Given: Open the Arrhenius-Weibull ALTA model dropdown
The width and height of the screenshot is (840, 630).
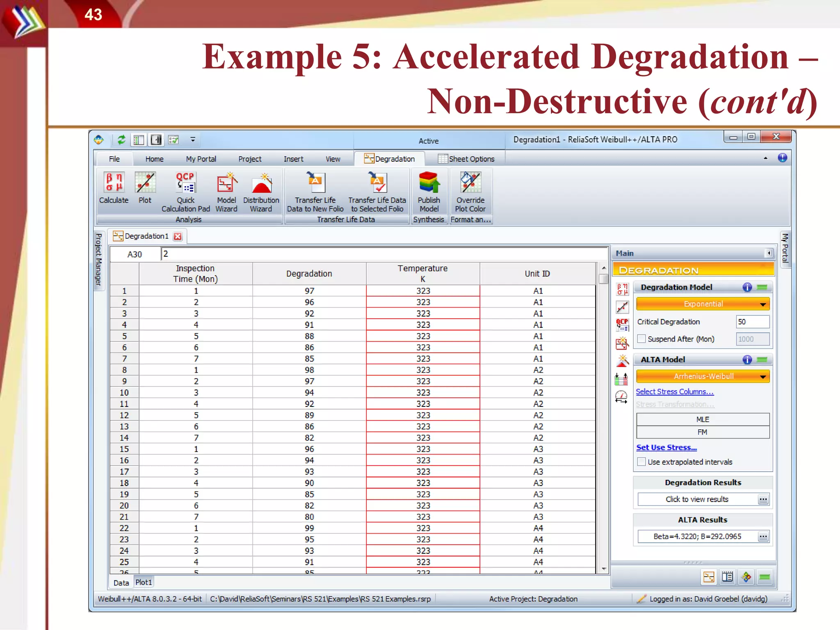Looking at the screenshot, I should (703, 376).
